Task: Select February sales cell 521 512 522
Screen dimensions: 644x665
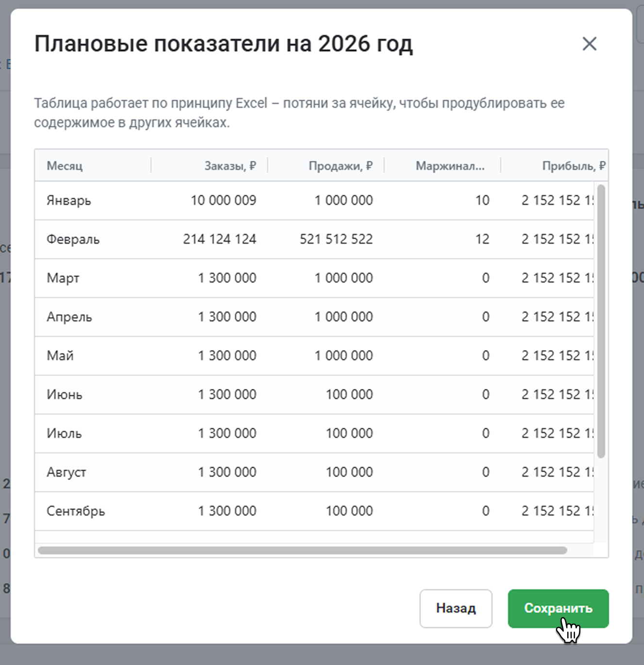Action: (x=336, y=239)
